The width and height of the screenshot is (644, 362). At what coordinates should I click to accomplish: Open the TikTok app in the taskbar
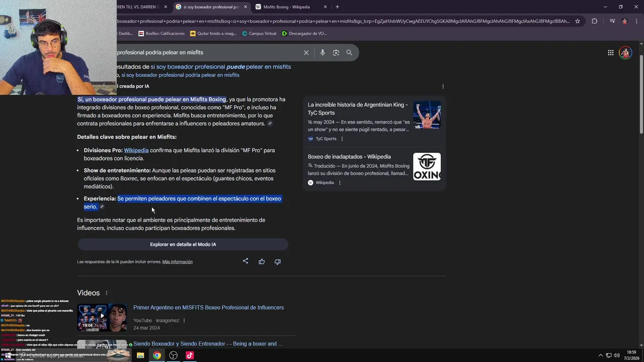tap(190, 355)
